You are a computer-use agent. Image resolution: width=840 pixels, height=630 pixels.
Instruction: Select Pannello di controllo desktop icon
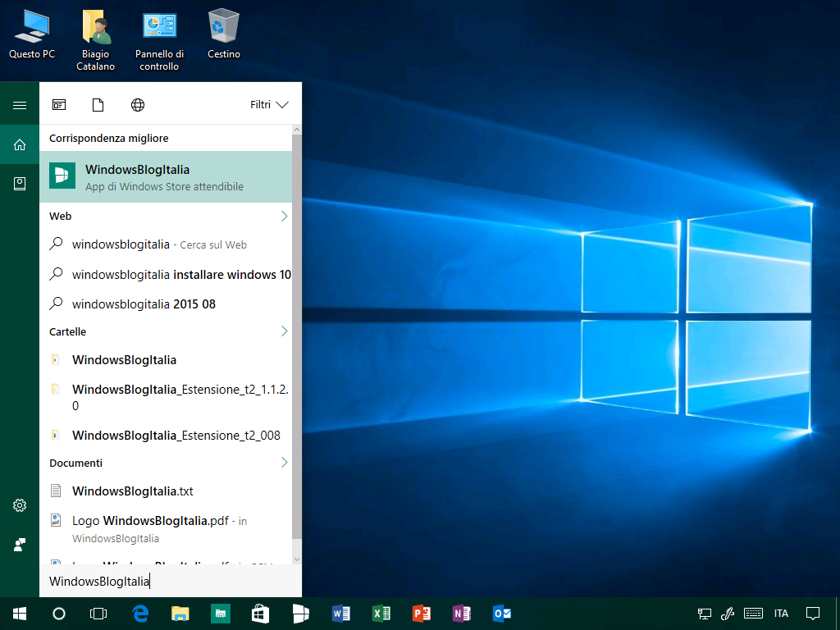click(x=159, y=41)
